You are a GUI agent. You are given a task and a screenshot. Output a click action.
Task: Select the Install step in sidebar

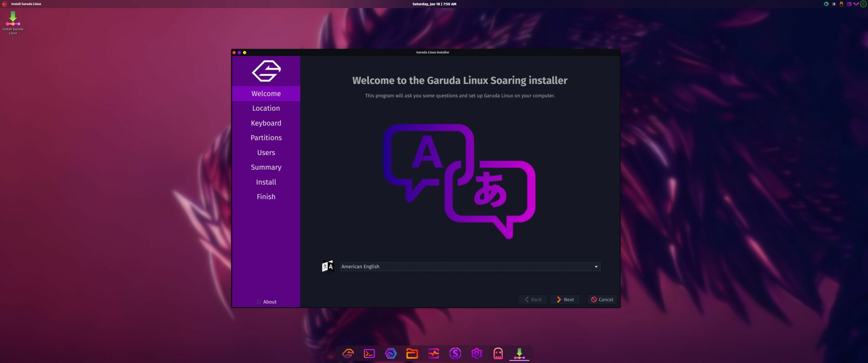tap(266, 182)
